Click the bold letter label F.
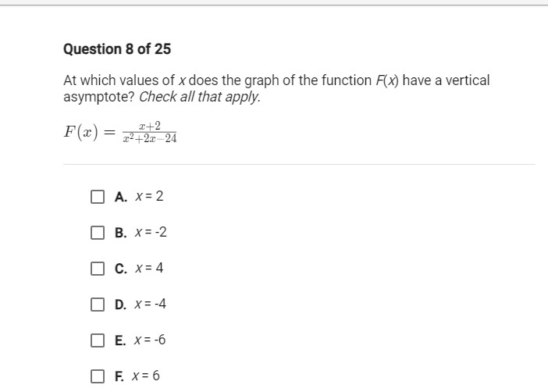Viewport: 548px width, 392px height. click(x=119, y=376)
